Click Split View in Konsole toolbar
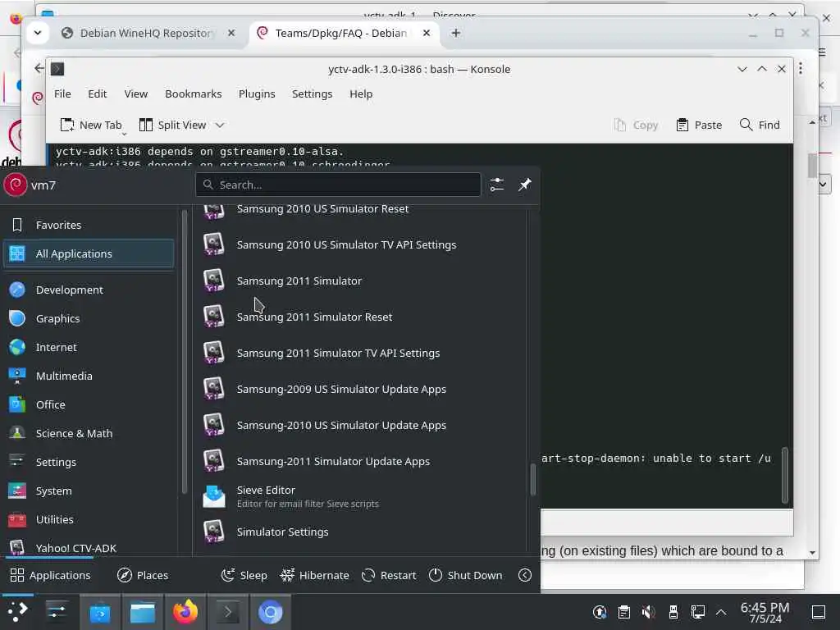840x630 pixels. click(x=172, y=125)
